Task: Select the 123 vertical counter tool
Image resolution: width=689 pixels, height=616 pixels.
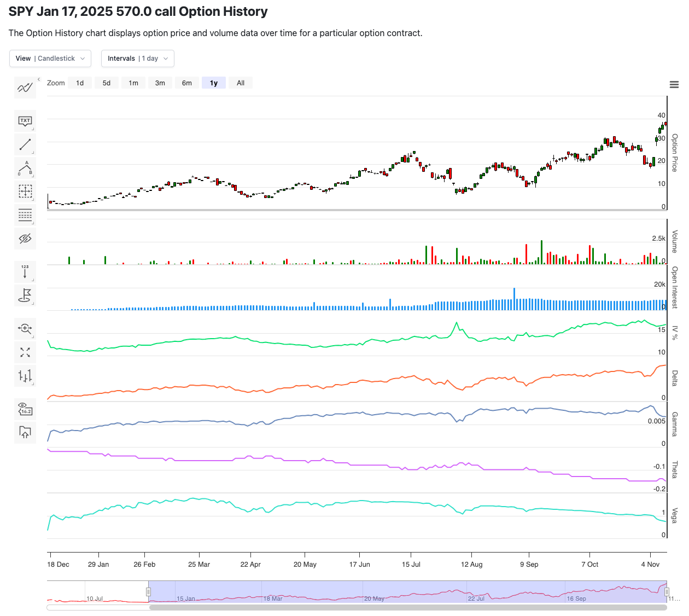Action: [25, 272]
